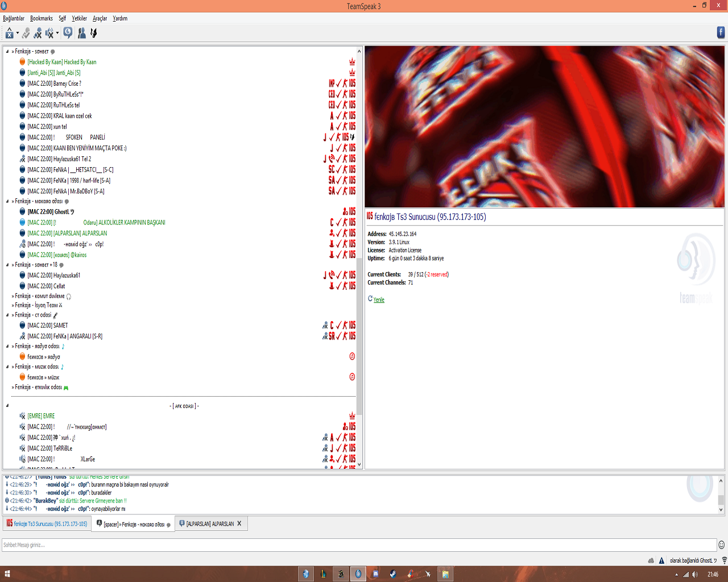
Task: Collapse the Fenkajв - sohbet +18 channel
Action: 7,265
